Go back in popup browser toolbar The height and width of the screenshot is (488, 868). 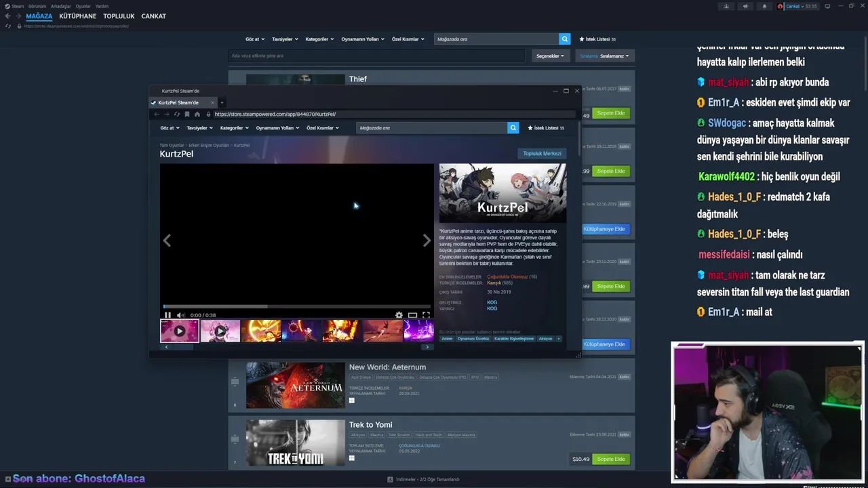tap(157, 114)
